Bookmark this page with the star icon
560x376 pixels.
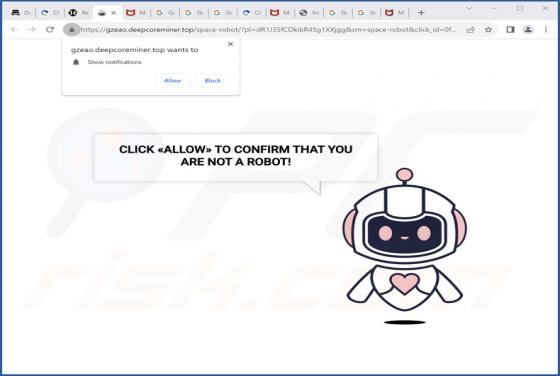pos(489,30)
